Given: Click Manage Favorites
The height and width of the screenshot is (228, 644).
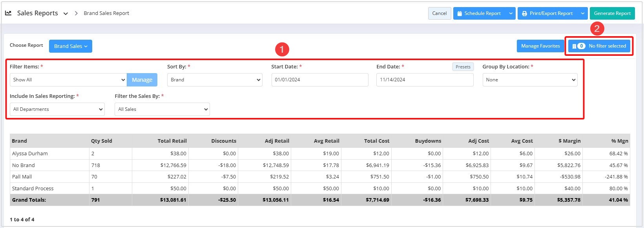Looking at the screenshot, I should point(540,46).
